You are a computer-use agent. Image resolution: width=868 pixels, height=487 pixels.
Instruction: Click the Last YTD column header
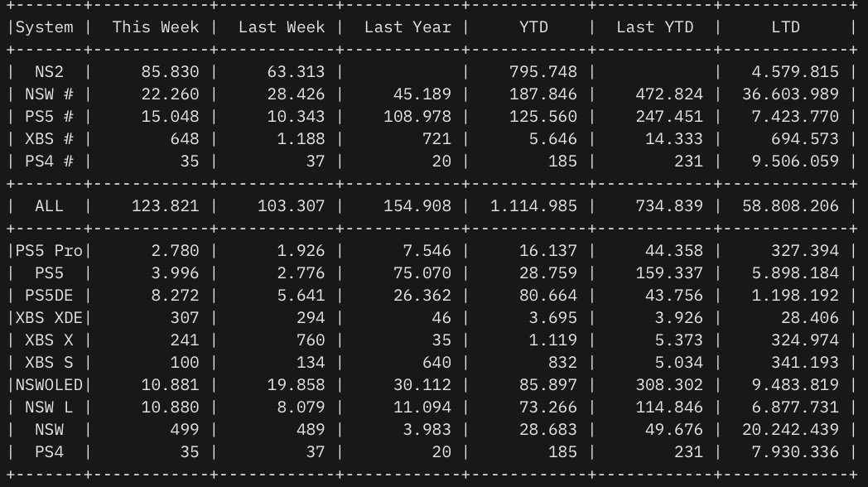pyautogui.click(x=659, y=27)
